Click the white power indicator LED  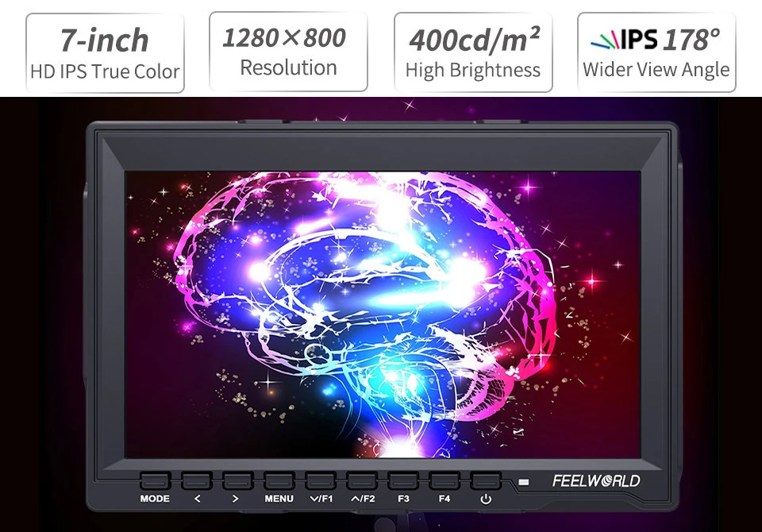click(x=523, y=483)
